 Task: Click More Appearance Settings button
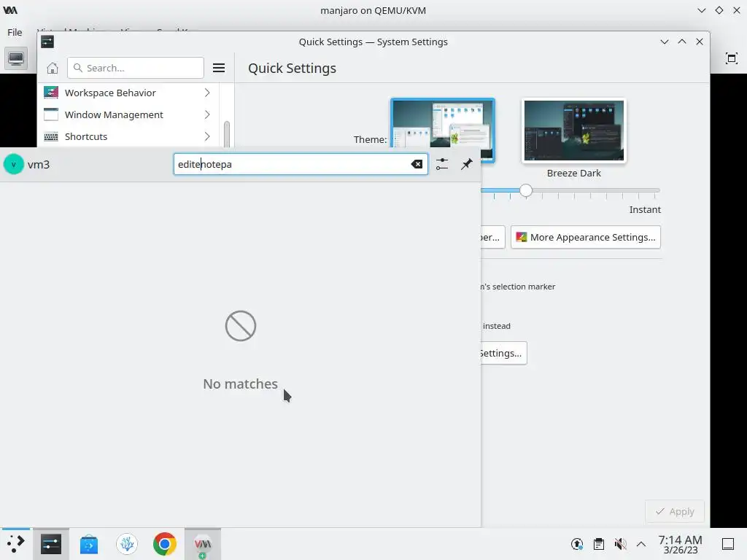coord(586,237)
